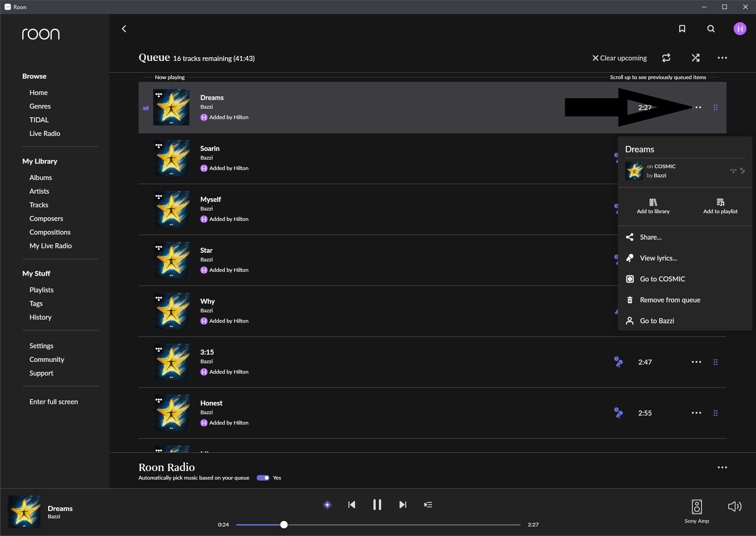Click COSMIC album thumbnail in popup
756x536 pixels.
point(634,171)
